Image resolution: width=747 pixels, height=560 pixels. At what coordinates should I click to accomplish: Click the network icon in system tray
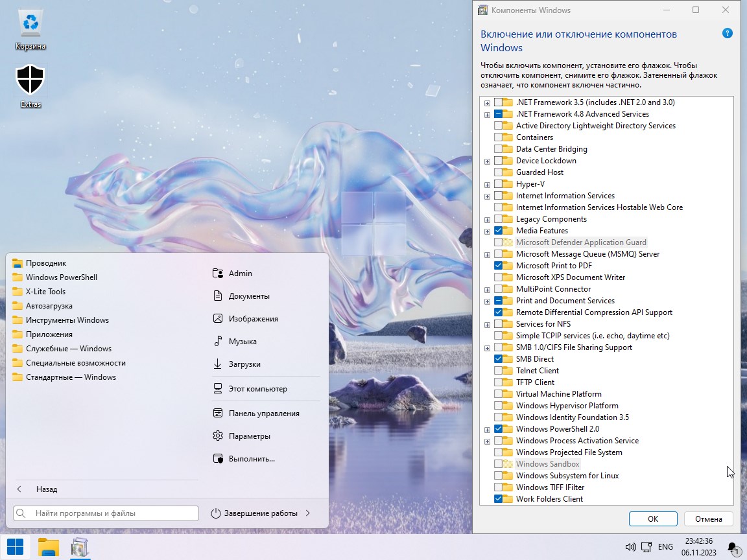pos(645,547)
